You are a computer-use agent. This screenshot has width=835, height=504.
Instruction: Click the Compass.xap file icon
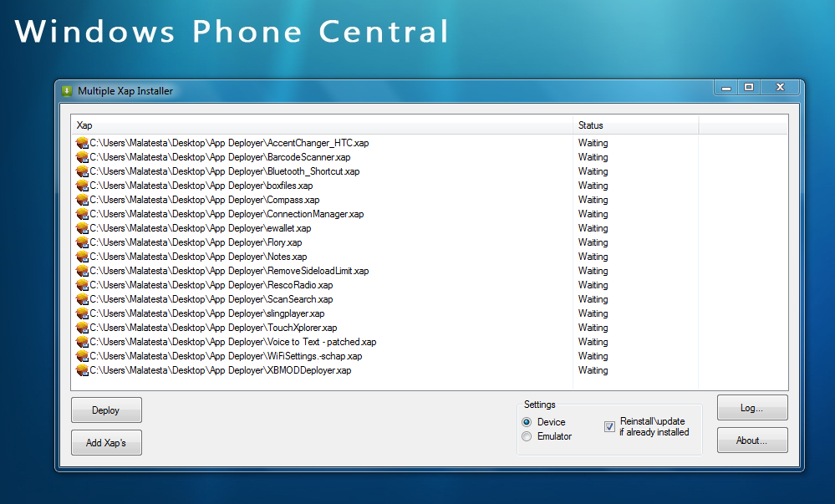coord(82,200)
